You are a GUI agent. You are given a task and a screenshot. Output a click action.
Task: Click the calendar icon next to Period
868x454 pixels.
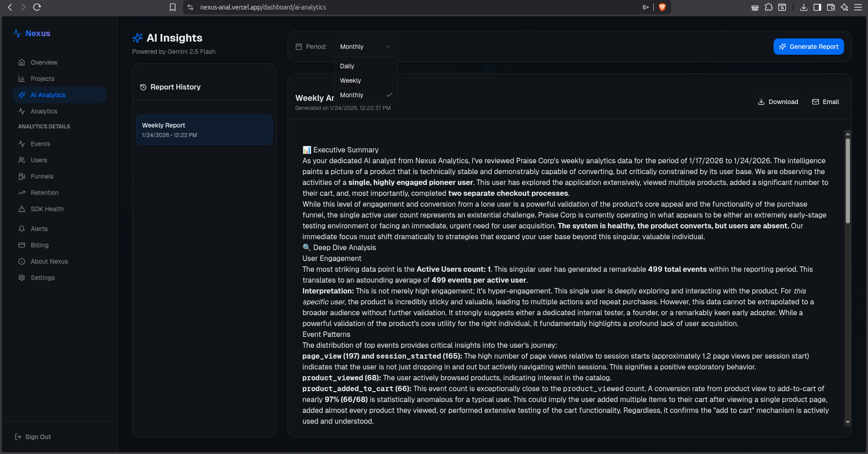(x=299, y=47)
